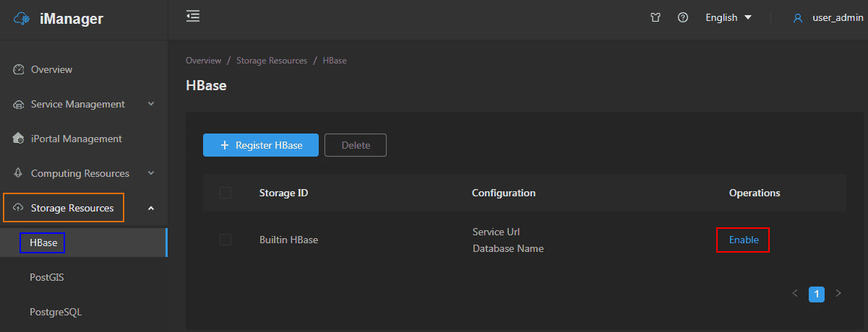Open help via the question mark icon

[x=682, y=17]
